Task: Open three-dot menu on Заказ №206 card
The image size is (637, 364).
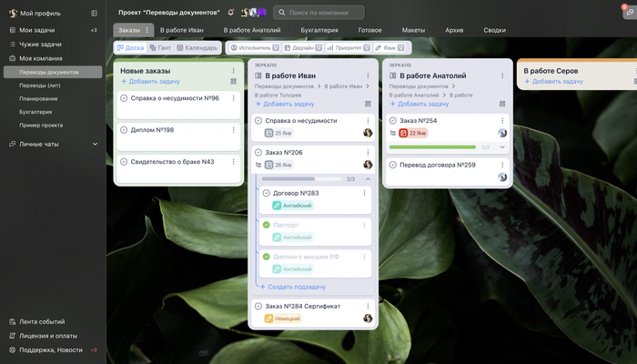Action: (368, 152)
